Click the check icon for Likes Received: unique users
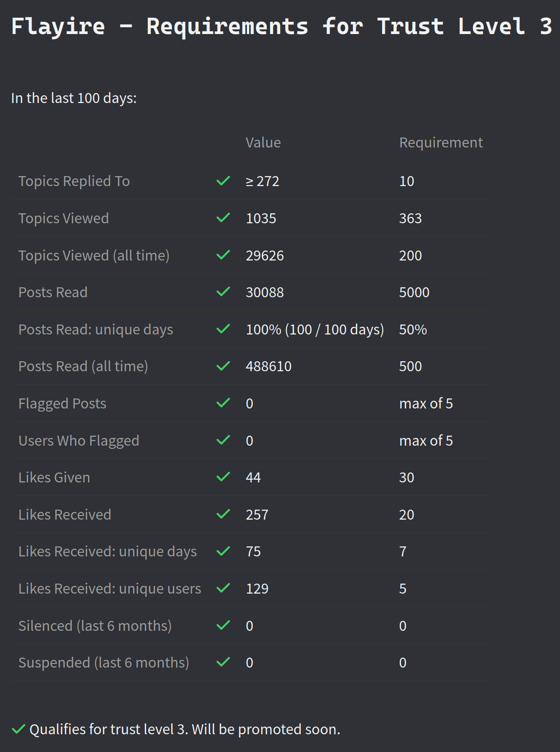The image size is (560, 752). [223, 588]
